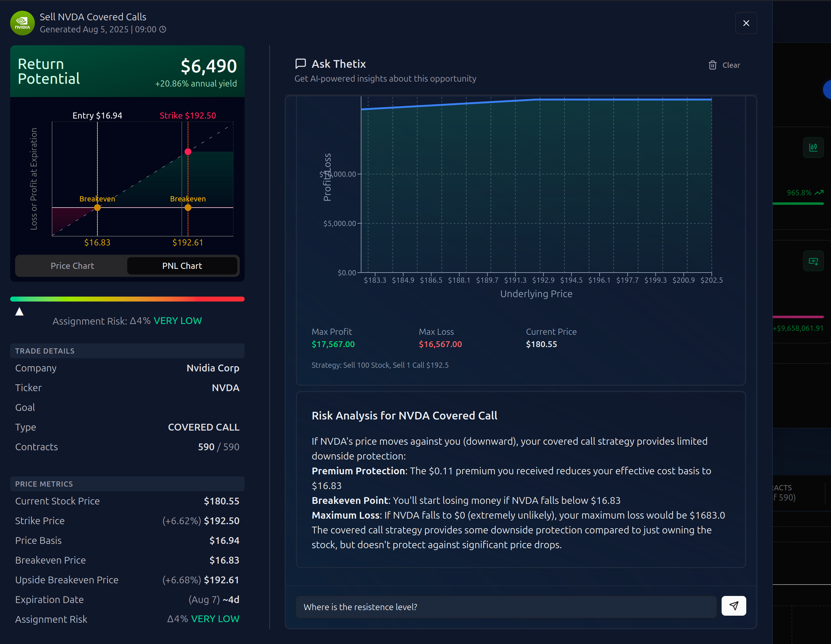The image size is (831, 644).
Task: Click the NVIDIA logo icon
Action: point(22,23)
